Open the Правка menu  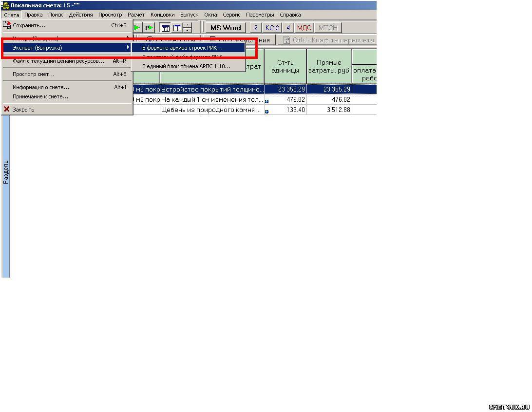point(33,15)
